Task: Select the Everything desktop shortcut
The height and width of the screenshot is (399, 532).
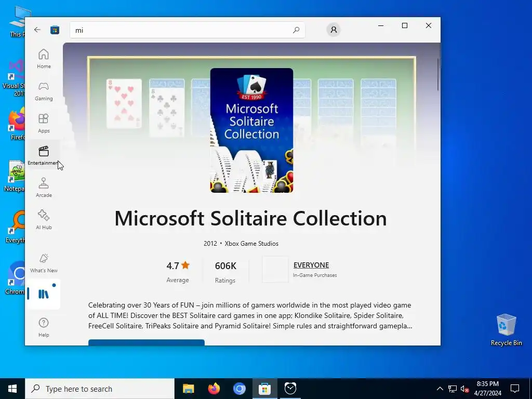Action: pyautogui.click(x=15, y=227)
